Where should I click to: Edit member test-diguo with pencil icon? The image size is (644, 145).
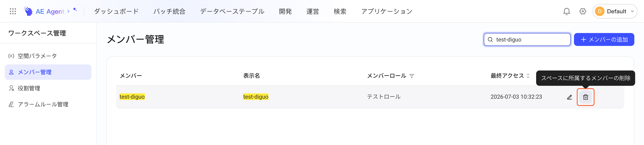570,97
